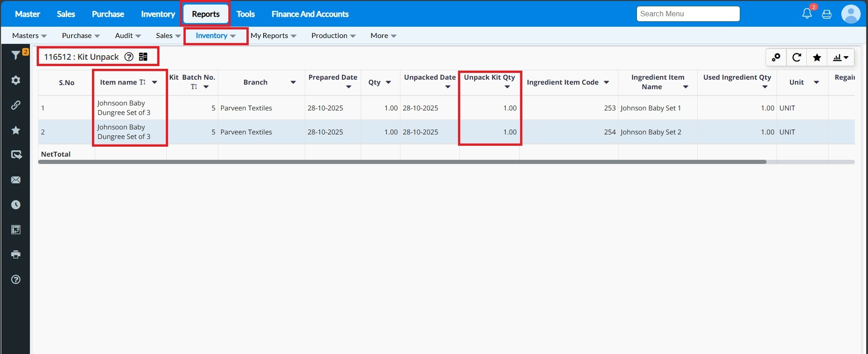868x354 pixels.
Task: Expand the Branch column dropdown arrow
Action: point(293,82)
